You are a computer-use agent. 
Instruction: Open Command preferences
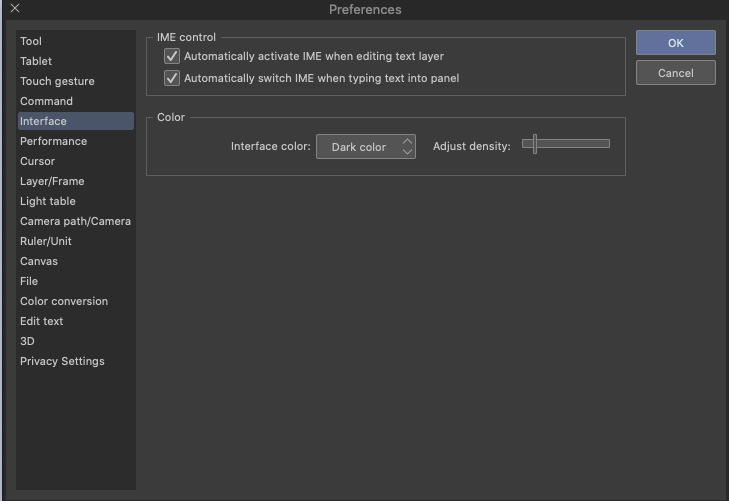76,101
